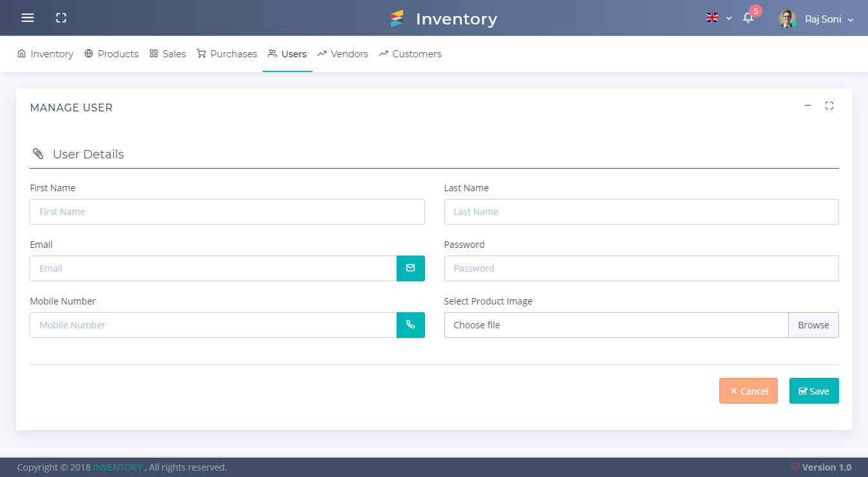Open the Vendors tab
This screenshot has width=868, height=477.
pyautogui.click(x=343, y=54)
